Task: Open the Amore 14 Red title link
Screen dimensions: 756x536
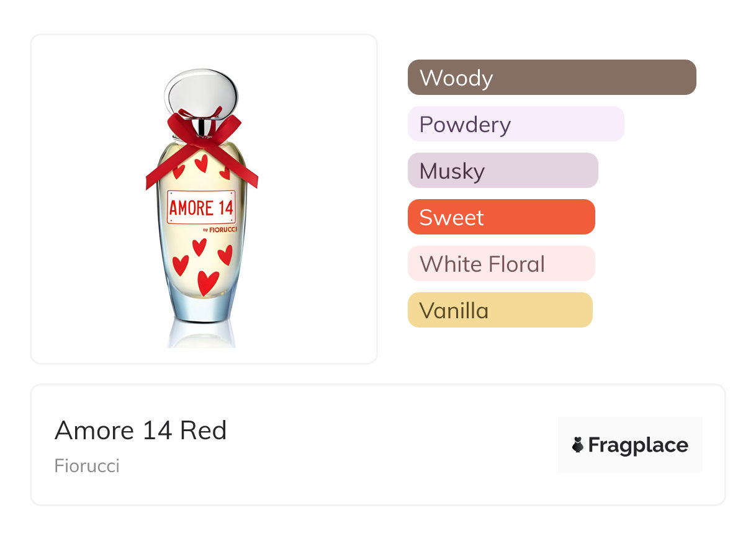Action: coord(141,430)
